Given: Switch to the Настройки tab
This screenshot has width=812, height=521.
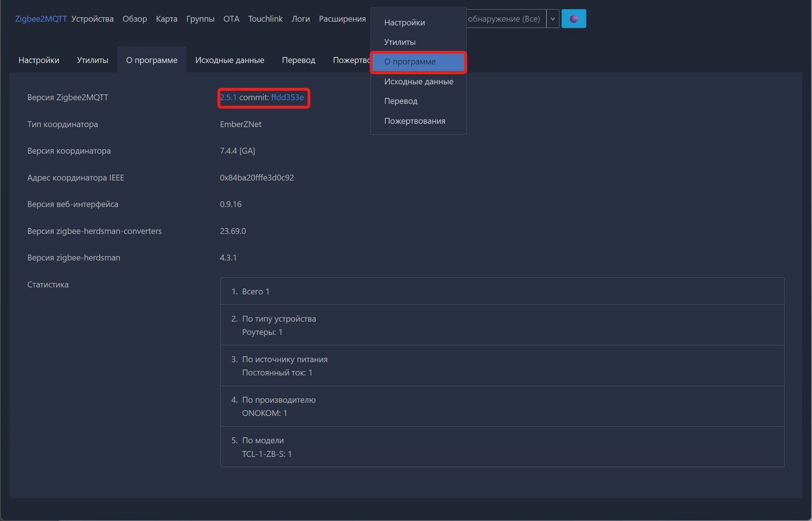Looking at the screenshot, I should [x=39, y=60].
